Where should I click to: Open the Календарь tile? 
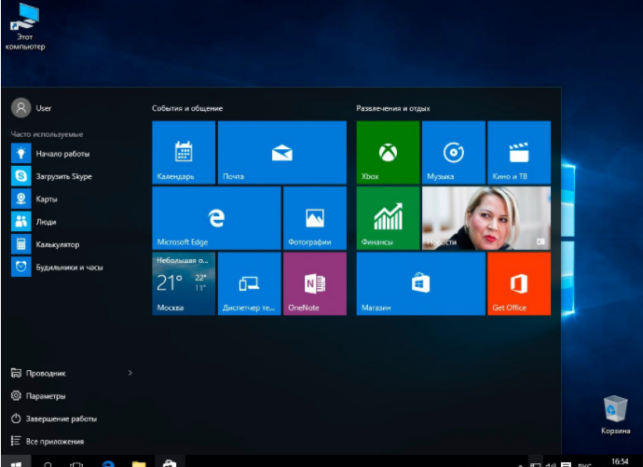184,152
